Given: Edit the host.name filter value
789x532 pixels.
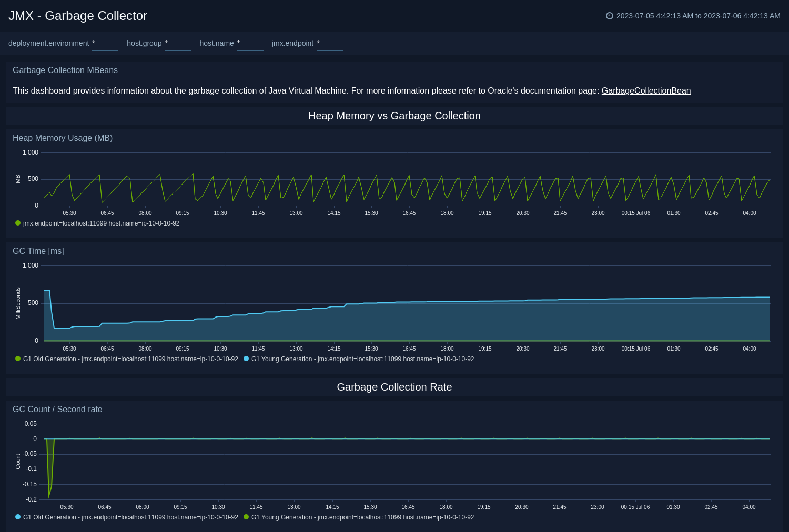Looking at the screenshot, I should [x=250, y=44].
